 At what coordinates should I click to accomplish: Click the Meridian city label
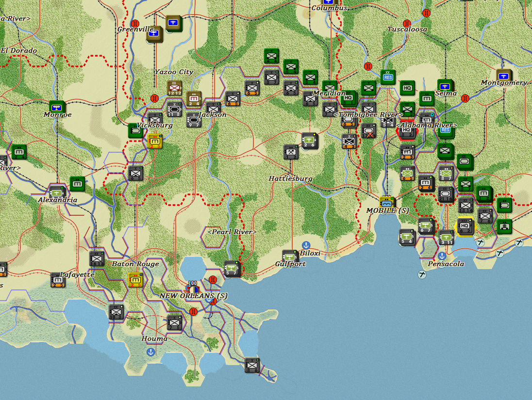point(329,93)
